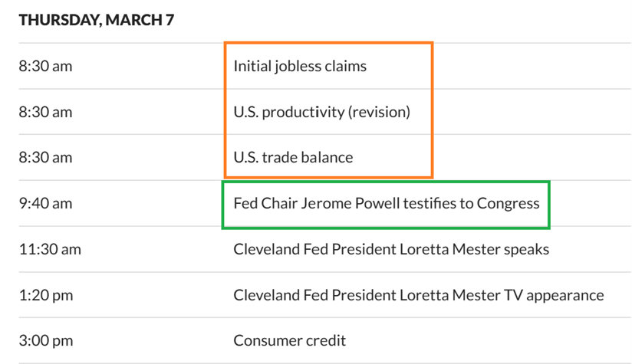
Task: Open the Loretta Mester speaks event
Action: [391, 249]
